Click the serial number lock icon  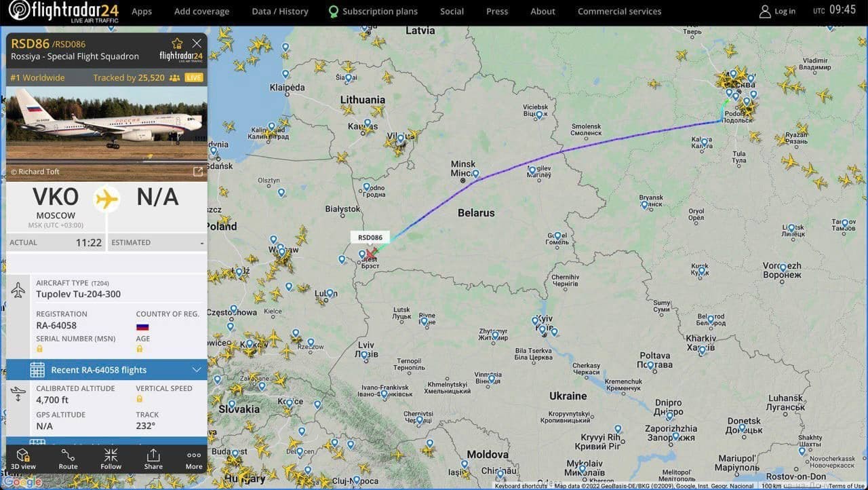(x=39, y=349)
